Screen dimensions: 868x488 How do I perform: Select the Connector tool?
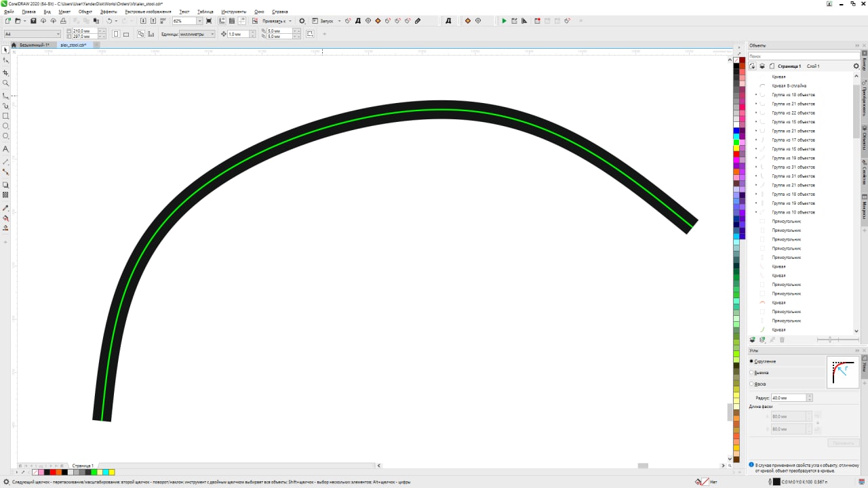(x=5, y=172)
